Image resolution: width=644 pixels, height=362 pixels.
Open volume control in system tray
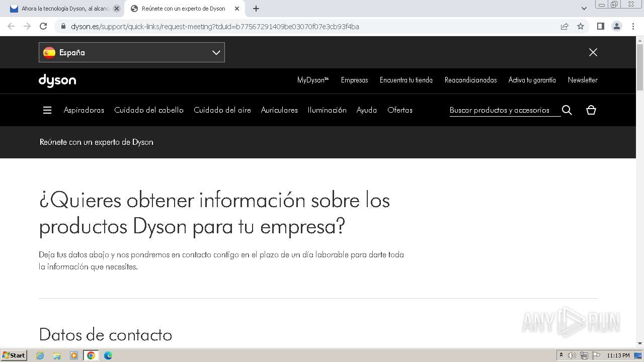[572, 355]
